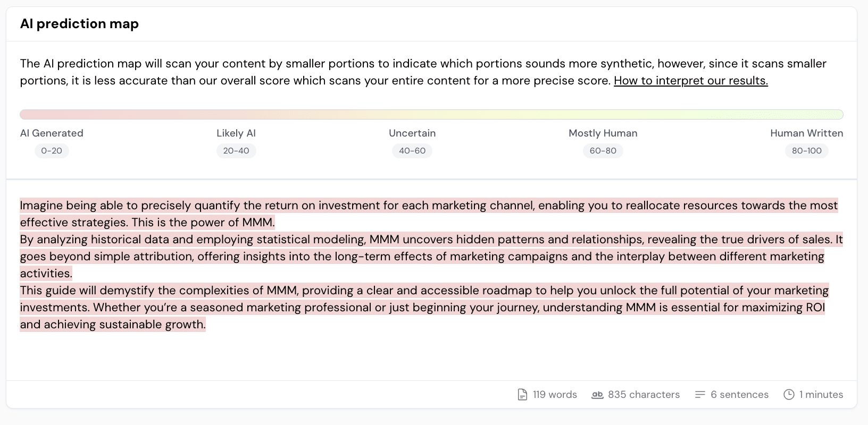The width and height of the screenshot is (868, 425).
Task: Click the 'AI prediction map' heading
Action: 79,24
